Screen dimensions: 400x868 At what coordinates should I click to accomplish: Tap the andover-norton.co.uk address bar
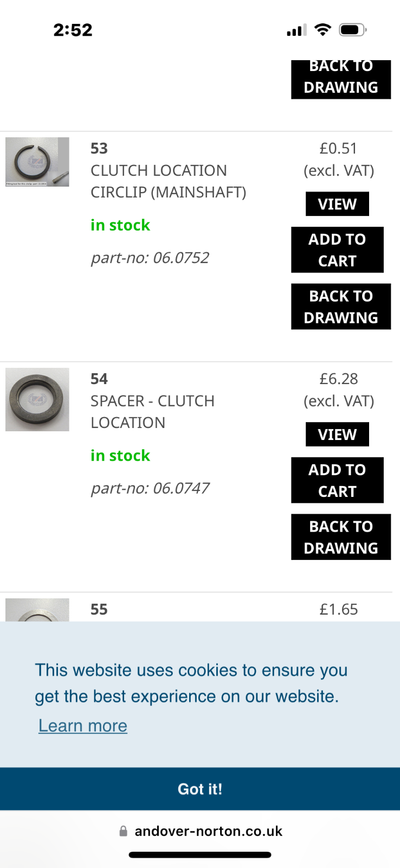[208, 831]
